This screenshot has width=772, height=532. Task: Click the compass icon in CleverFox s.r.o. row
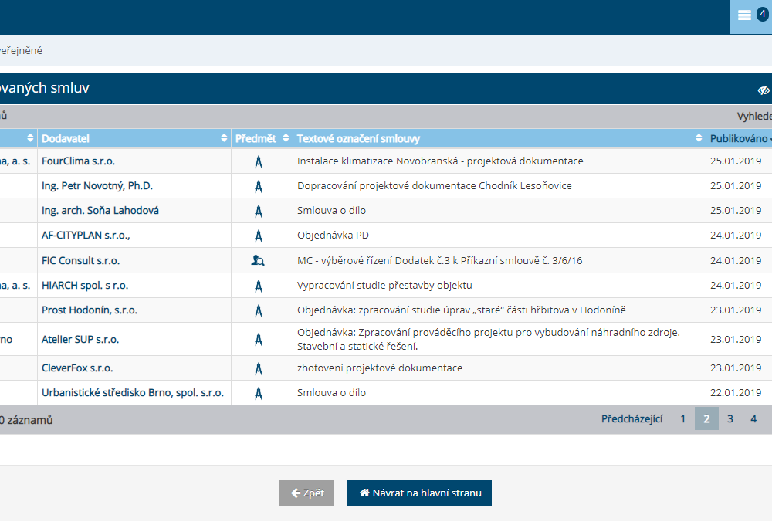(259, 368)
